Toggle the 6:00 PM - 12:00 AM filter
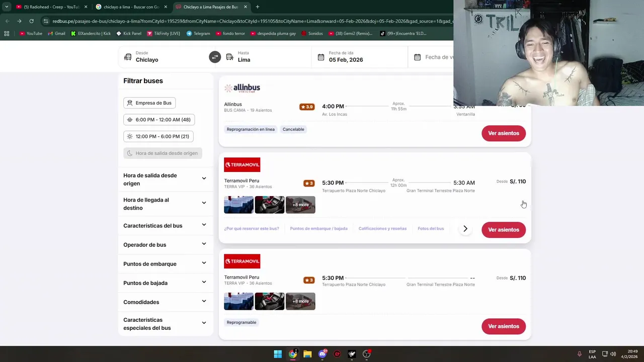The height and width of the screenshot is (362, 644). pos(159,120)
